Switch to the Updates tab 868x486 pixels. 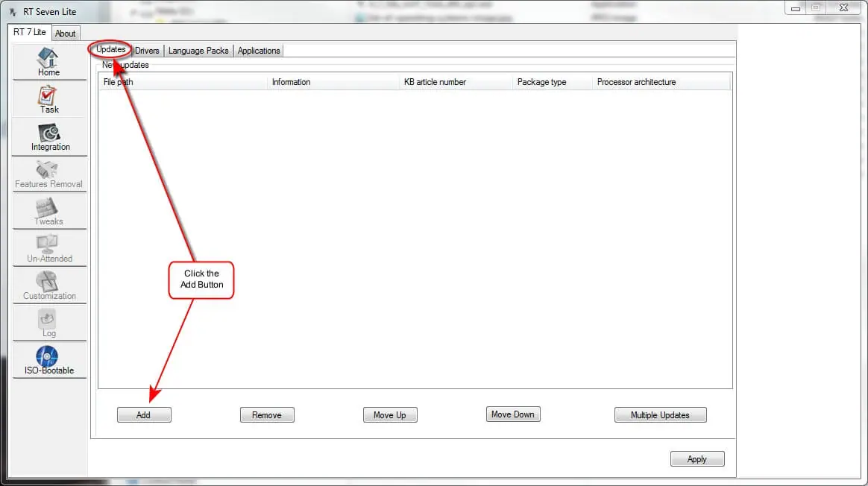click(x=110, y=49)
